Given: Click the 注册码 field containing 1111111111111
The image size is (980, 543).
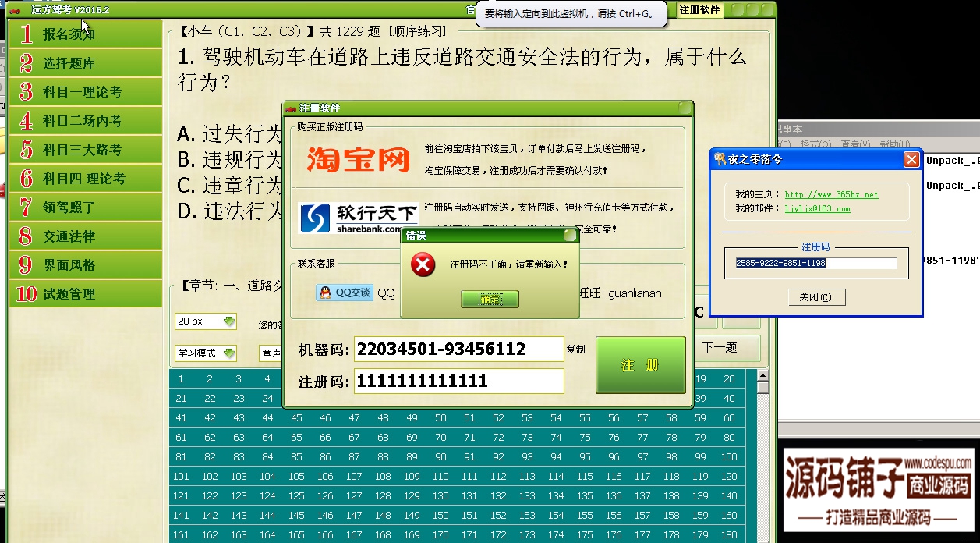Looking at the screenshot, I should click(458, 382).
